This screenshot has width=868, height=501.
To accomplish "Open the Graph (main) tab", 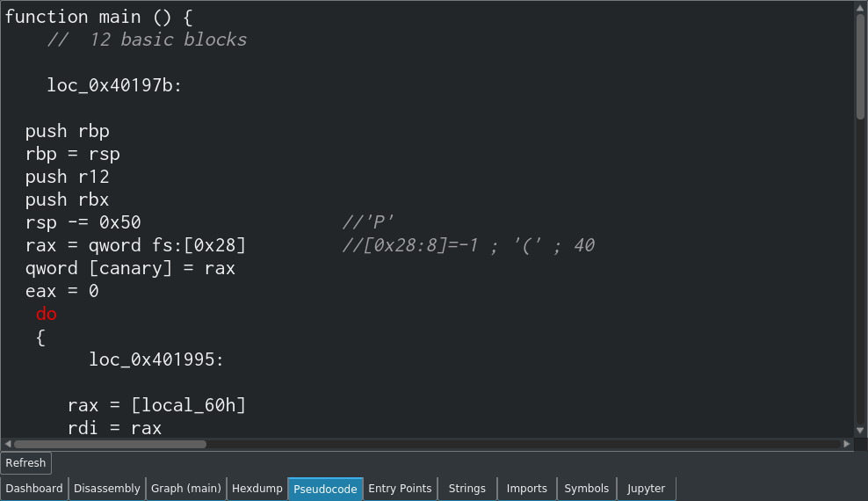I will [x=186, y=489].
